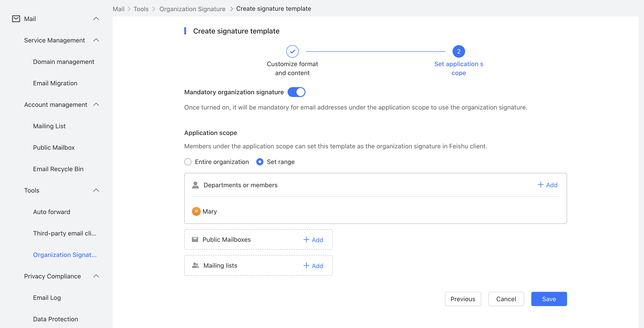Open Organization Signature from the breadcrumb
The width and height of the screenshot is (644, 328).
click(x=193, y=8)
